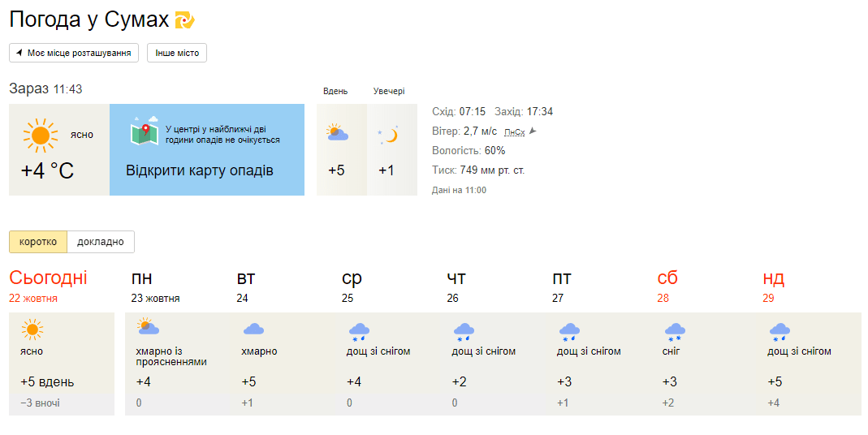This screenshot has width=868, height=435.
Task: Open the нд 29 day heading
Action: (773, 286)
